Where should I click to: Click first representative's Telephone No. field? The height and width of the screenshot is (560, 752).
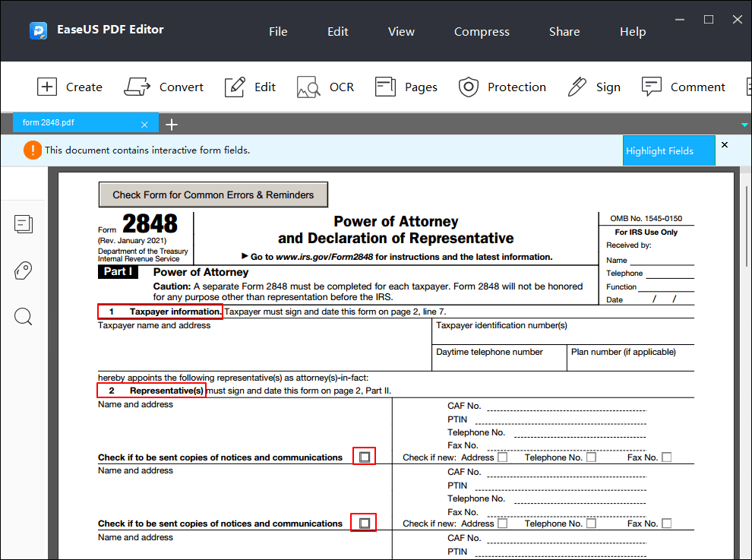580,432
